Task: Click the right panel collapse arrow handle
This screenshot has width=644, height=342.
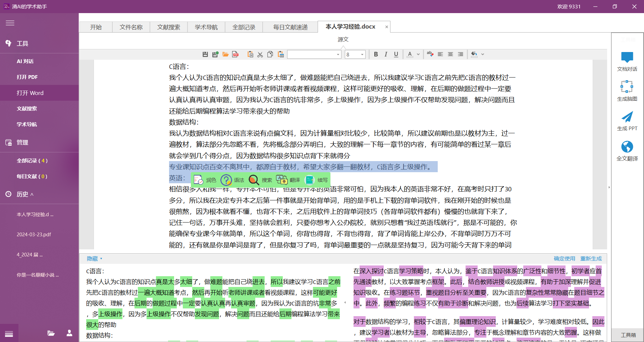Action: [609, 187]
